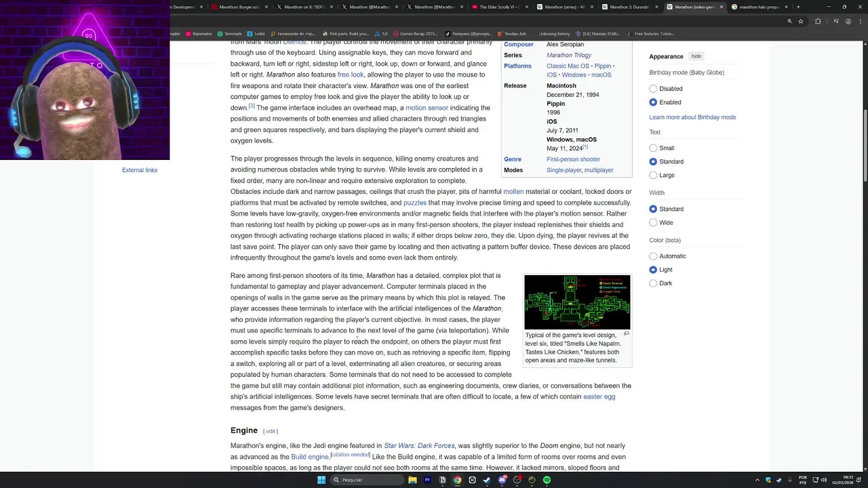Image resolution: width=868 pixels, height=488 pixels.
Task: Open the 'First-person shooter' genre link
Action: [x=573, y=159]
